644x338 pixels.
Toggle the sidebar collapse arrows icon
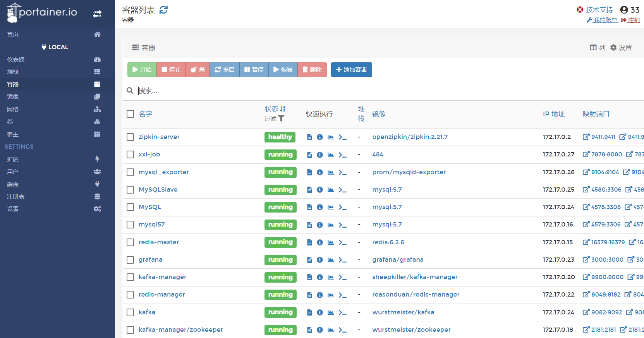(97, 14)
